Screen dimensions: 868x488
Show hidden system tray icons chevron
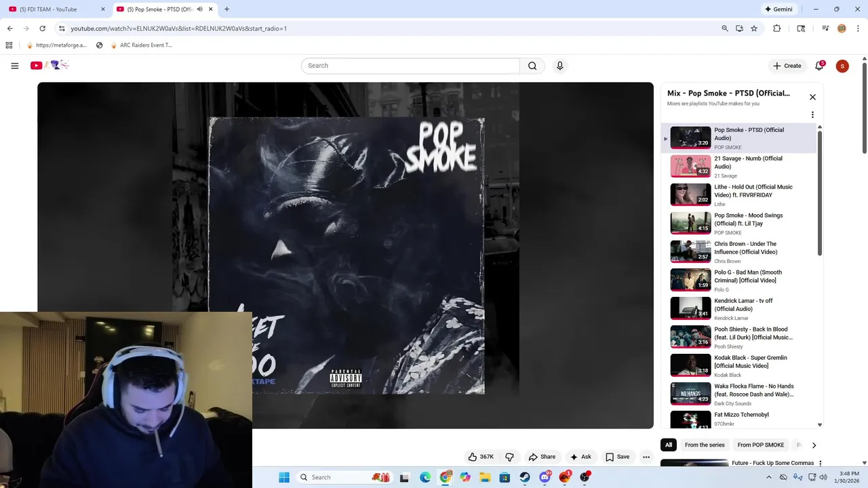coord(768,477)
